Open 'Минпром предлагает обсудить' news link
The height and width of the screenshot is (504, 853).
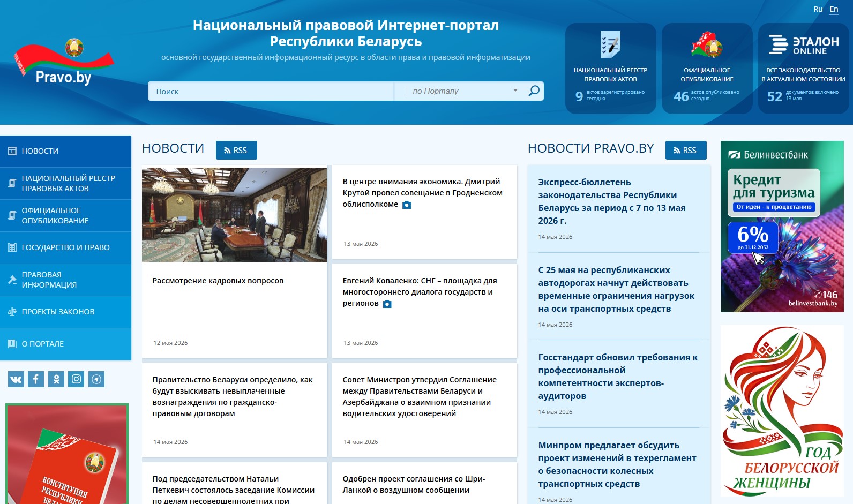[x=617, y=464]
